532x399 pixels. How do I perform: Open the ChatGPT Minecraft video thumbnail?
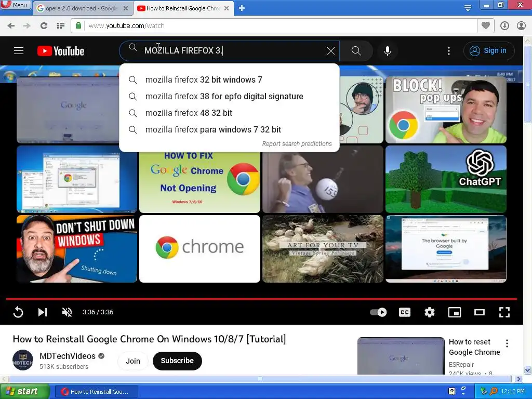tap(446, 179)
